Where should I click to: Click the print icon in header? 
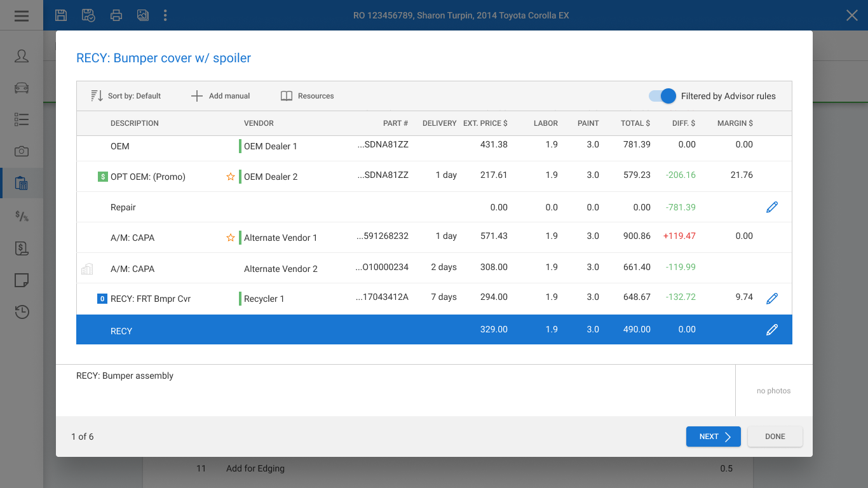coord(116,15)
